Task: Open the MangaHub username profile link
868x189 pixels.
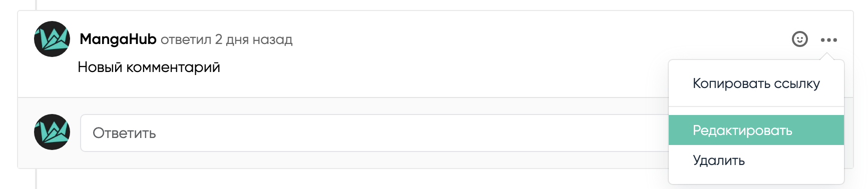Action: pyautogui.click(x=118, y=39)
